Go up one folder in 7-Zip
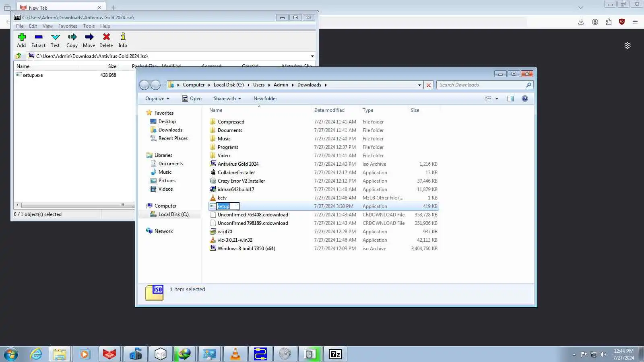 click(18, 56)
